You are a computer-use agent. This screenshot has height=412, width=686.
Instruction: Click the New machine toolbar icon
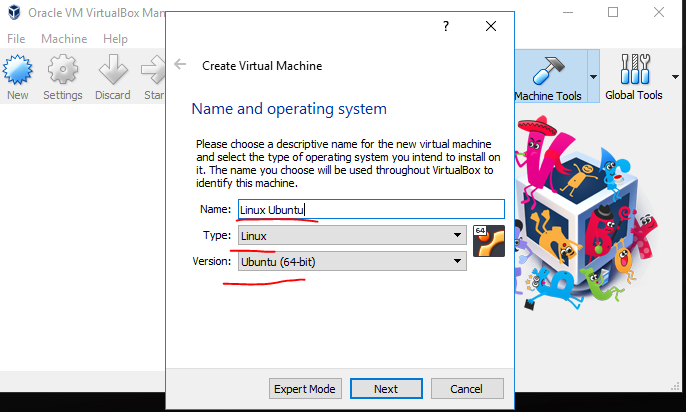click(18, 77)
